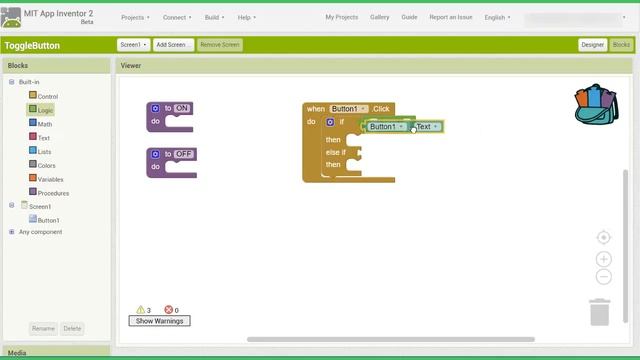Open Button1 dropdown in the property getter block
640x360 pixels.
pyautogui.click(x=386, y=127)
